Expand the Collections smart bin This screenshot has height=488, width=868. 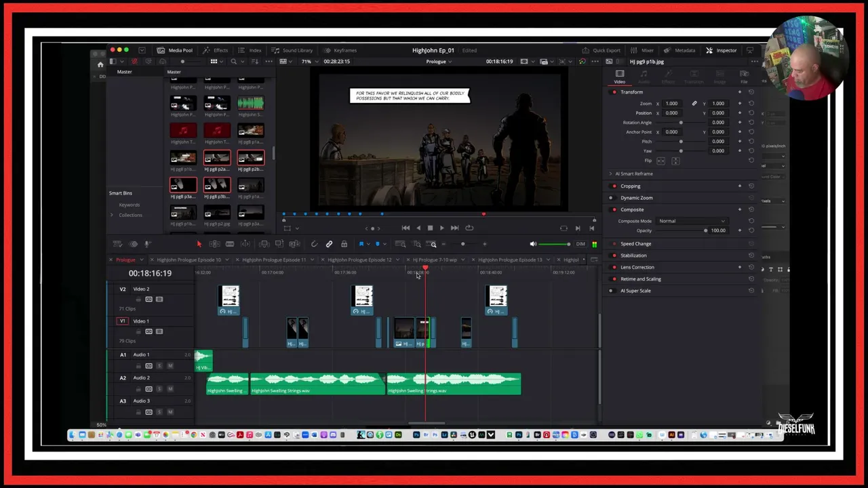[x=112, y=215]
